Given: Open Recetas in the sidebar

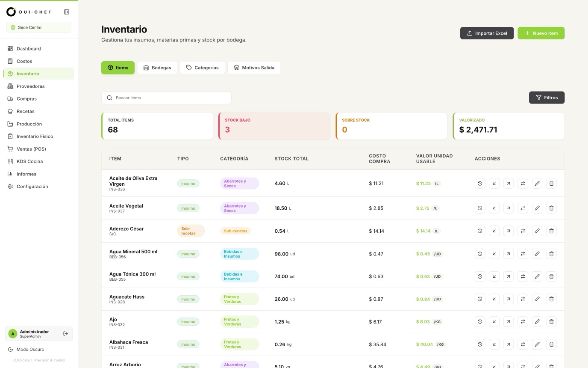Looking at the screenshot, I should point(39,111).
